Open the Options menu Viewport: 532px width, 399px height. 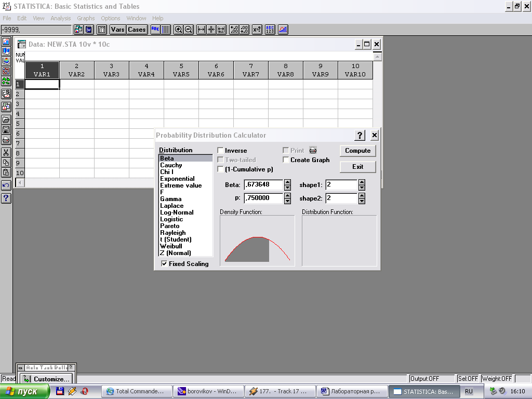[111, 18]
